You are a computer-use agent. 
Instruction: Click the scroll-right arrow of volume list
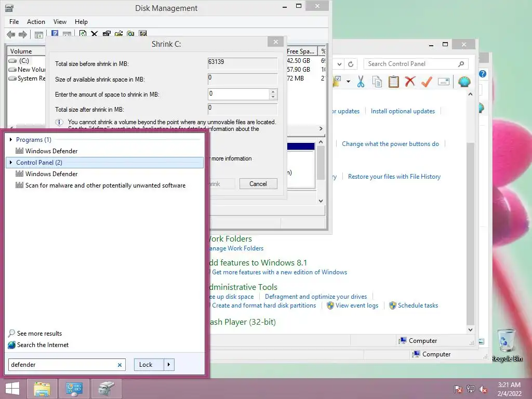coord(321,129)
